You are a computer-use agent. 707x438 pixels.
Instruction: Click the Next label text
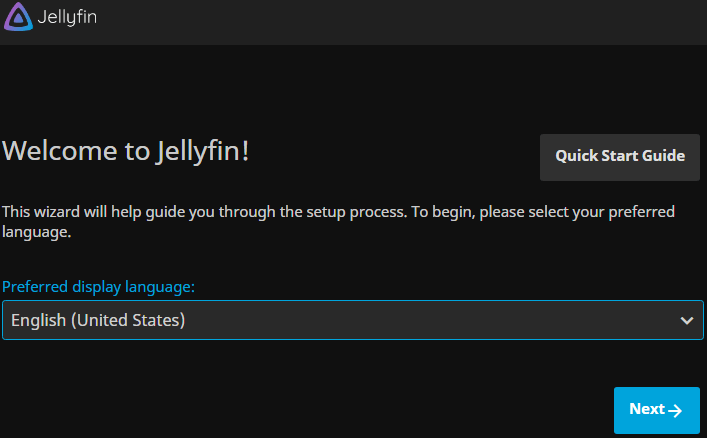point(646,409)
